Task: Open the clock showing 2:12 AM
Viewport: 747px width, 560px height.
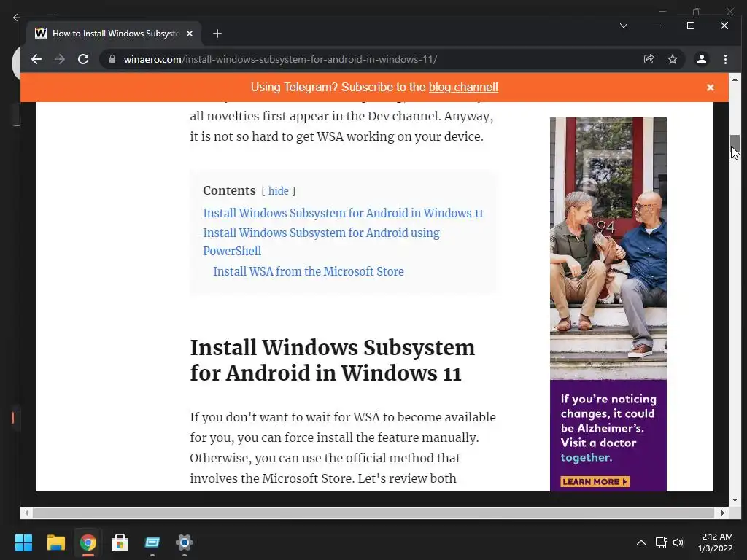Action: pyautogui.click(x=716, y=542)
